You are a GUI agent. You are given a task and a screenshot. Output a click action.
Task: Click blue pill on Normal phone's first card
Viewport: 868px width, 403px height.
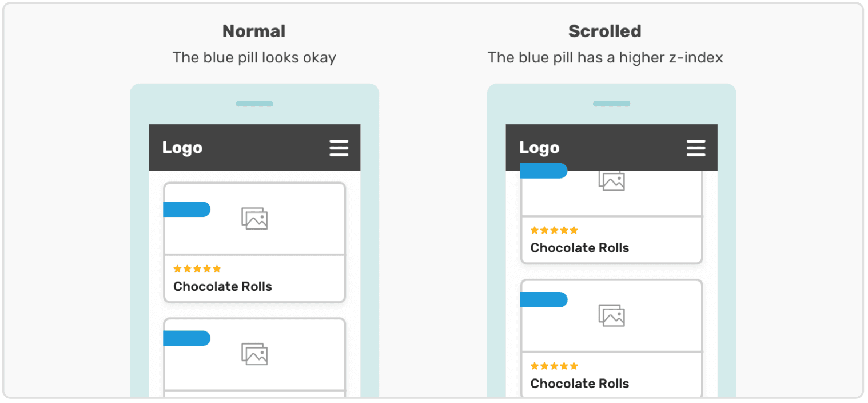[186, 210]
